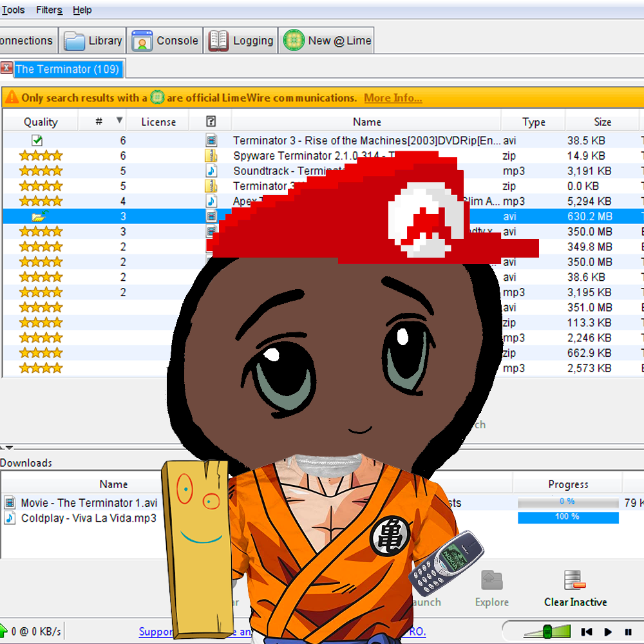Sort results by License column
The height and width of the screenshot is (644, 644).
158,122
